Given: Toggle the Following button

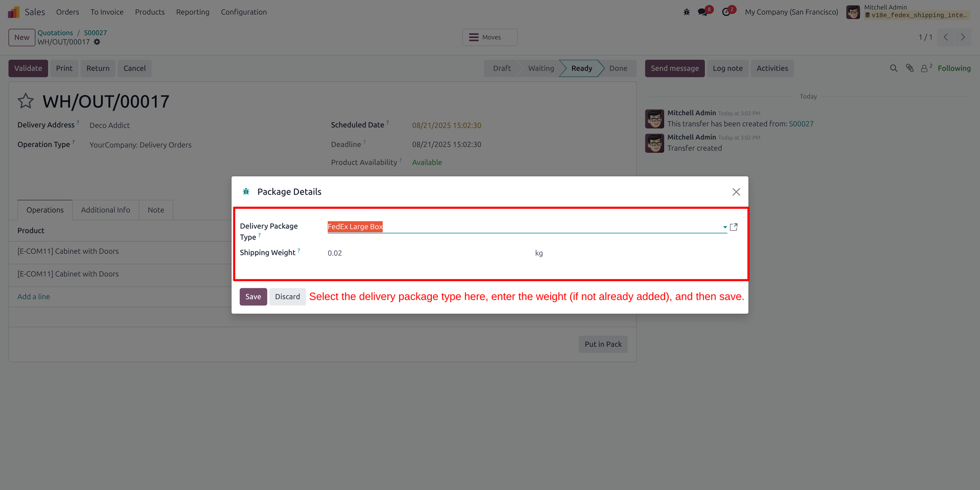Looking at the screenshot, I should [x=954, y=68].
